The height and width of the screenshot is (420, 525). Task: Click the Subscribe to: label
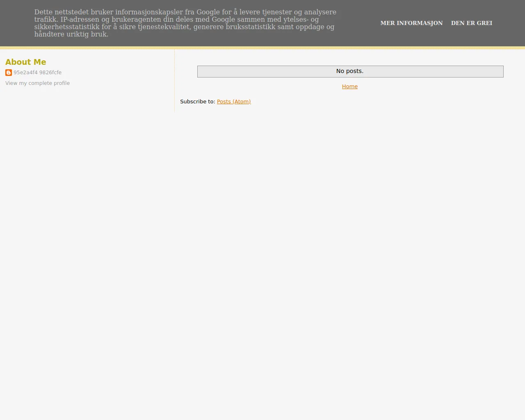(x=197, y=102)
